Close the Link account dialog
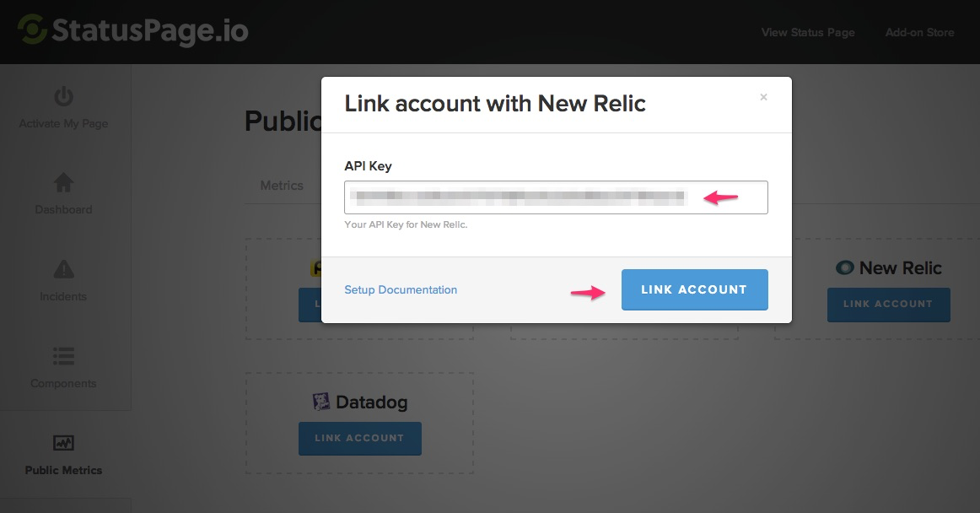Screen dimensions: 980x513 763,97
